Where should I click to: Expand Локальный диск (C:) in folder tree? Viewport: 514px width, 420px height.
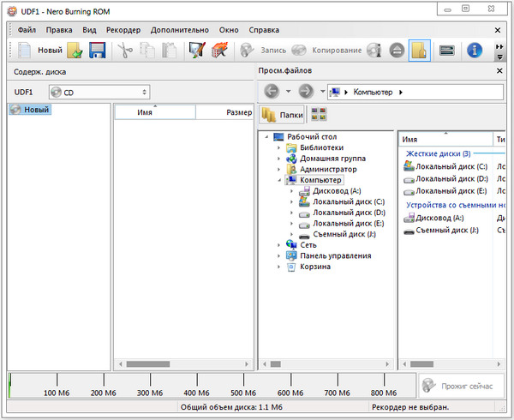point(292,202)
